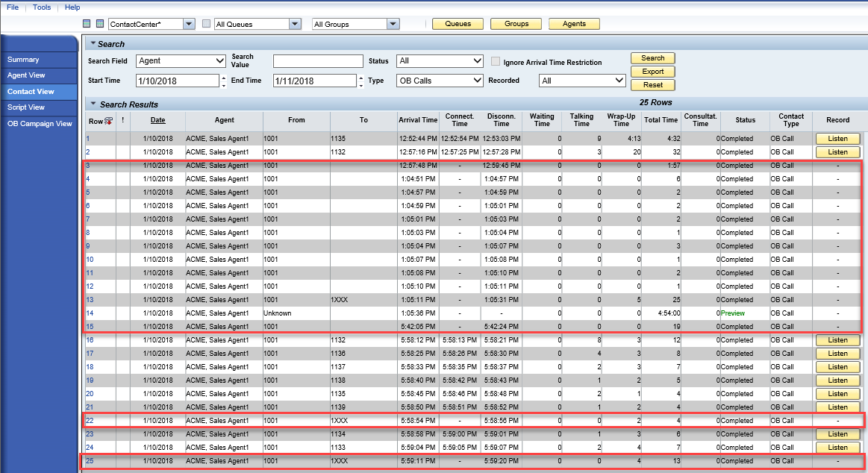868x473 pixels.
Task: Click the green Preview status in row 14
Action: 732,313
